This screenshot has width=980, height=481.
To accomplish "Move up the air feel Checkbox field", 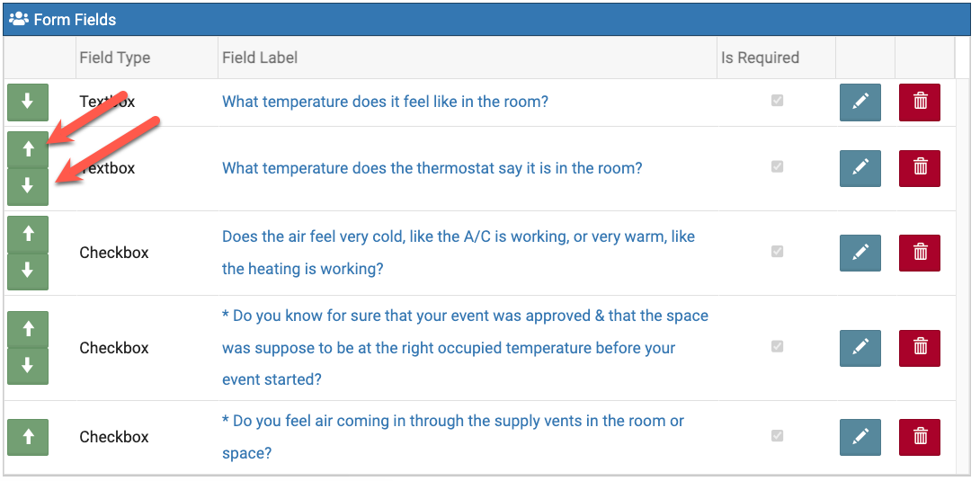I will pos(28,234).
